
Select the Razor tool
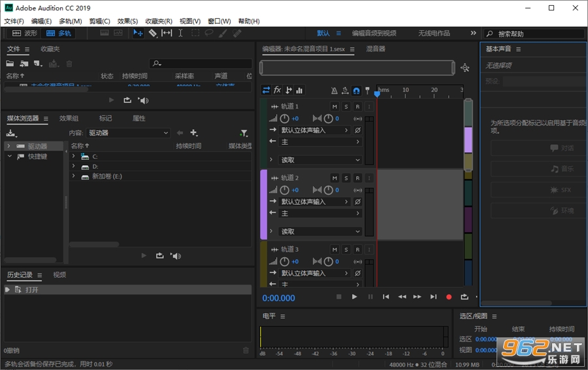click(x=152, y=33)
